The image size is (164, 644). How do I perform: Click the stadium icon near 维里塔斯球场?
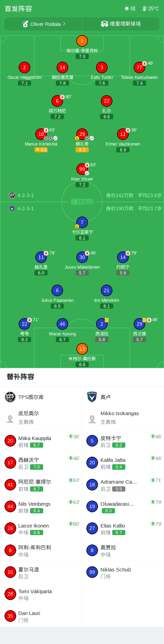[105, 24]
